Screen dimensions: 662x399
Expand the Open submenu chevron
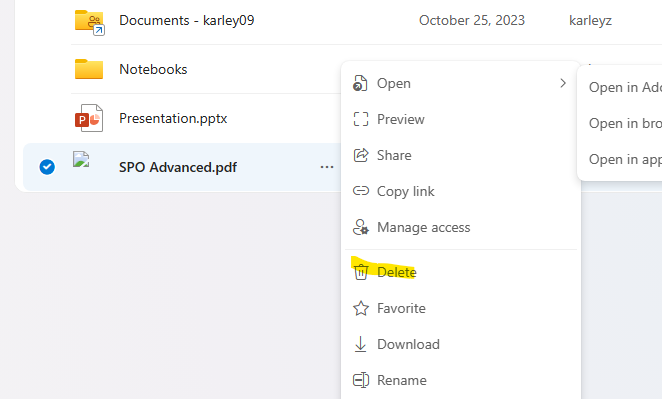click(563, 83)
